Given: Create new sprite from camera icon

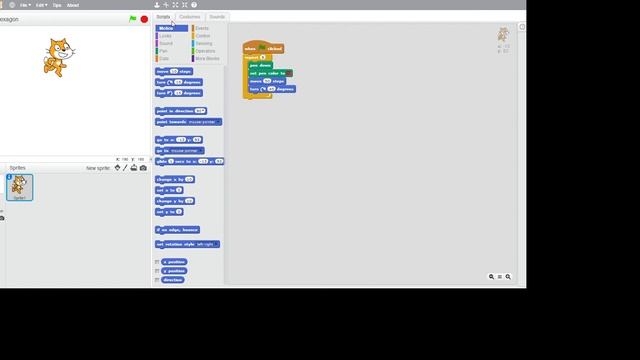Looking at the screenshot, I should point(143,168).
